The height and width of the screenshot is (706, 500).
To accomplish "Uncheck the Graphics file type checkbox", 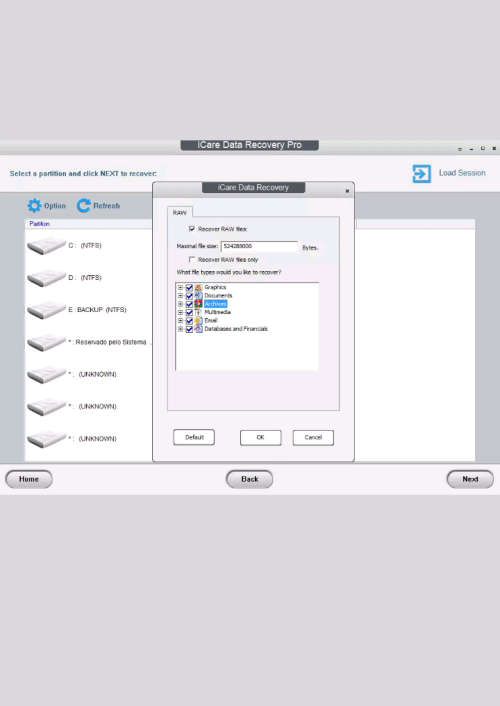I will 189,287.
